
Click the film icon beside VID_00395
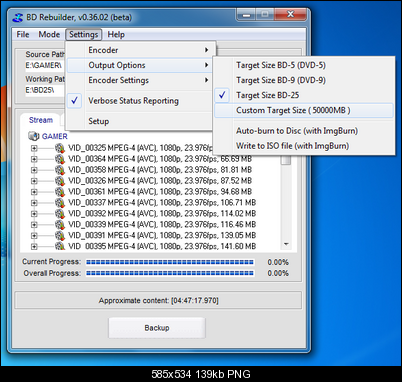click(60, 246)
